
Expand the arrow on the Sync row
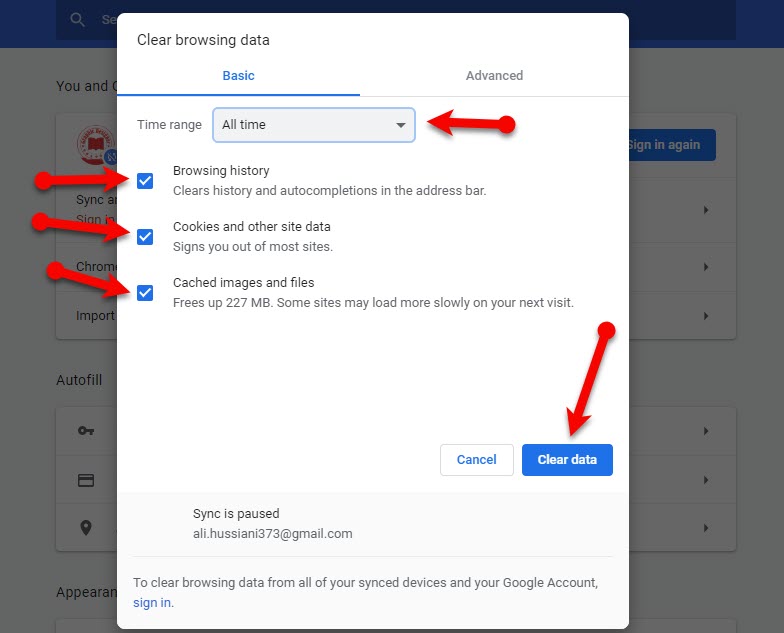[x=706, y=210]
